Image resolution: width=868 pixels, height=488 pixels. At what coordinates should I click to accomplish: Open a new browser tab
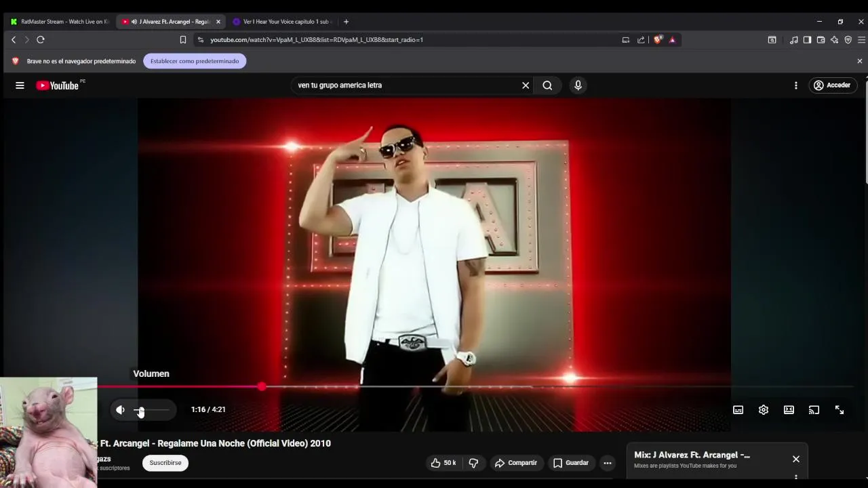click(x=346, y=22)
